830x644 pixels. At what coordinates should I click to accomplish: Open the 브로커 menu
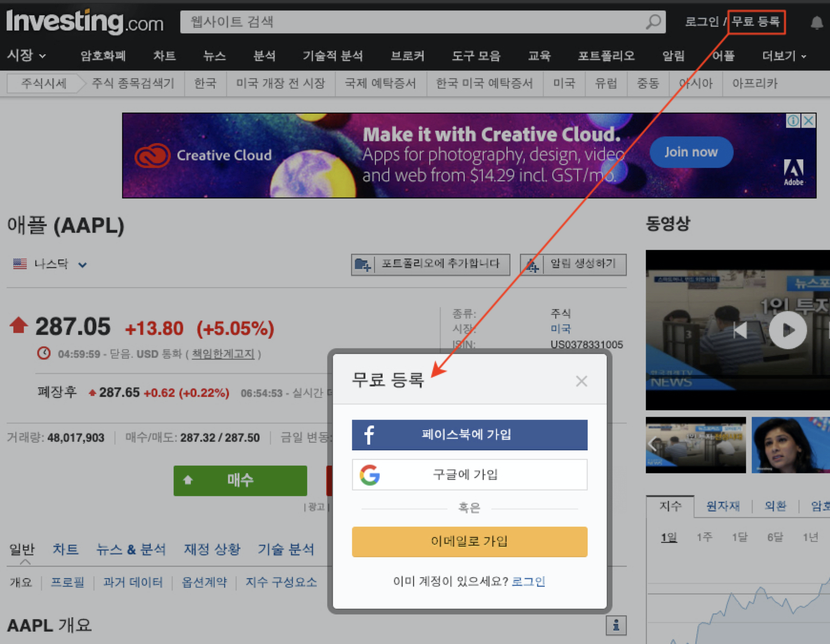[x=407, y=56]
